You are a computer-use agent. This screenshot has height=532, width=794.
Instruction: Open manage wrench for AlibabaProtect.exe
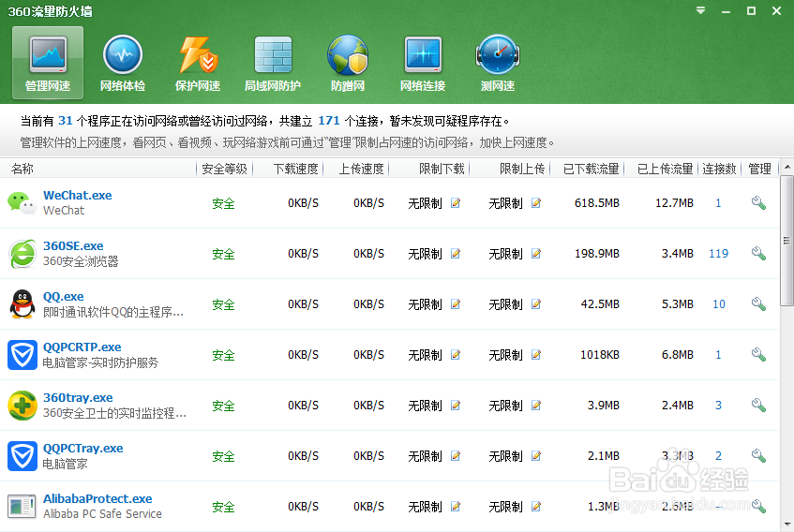(x=758, y=506)
